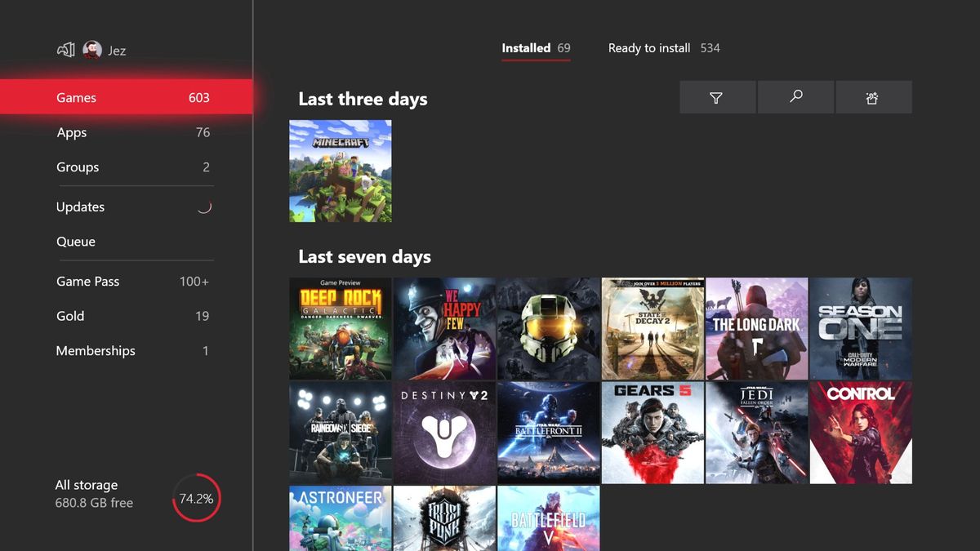Expand the Updates section
The height and width of the screenshot is (551, 980).
80,207
